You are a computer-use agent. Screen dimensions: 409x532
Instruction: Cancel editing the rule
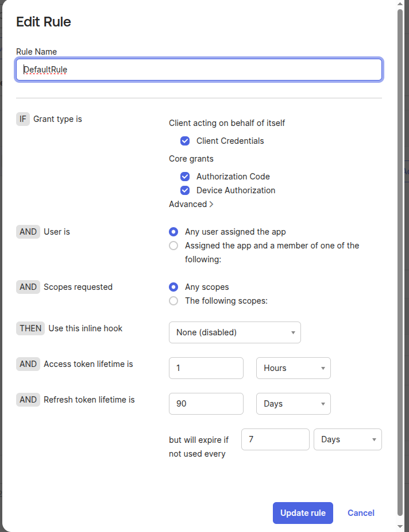coord(361,513)
